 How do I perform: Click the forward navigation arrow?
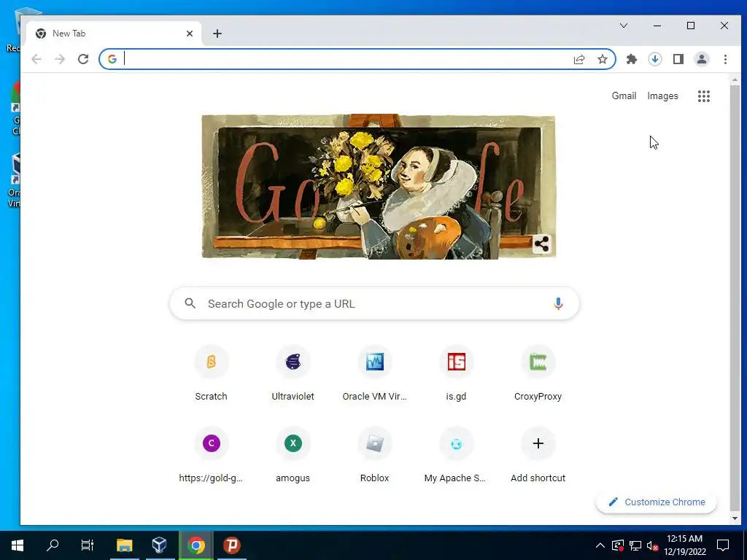(x=60, y=59)
